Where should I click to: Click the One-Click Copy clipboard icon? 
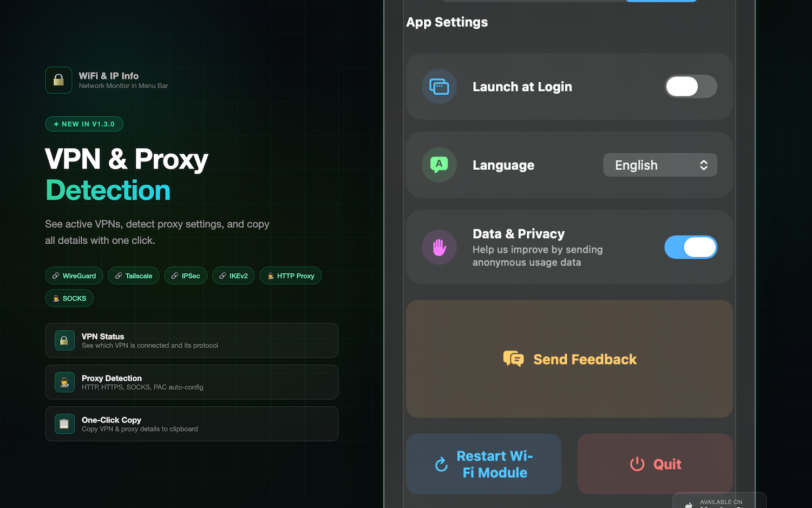pos(64,424)
